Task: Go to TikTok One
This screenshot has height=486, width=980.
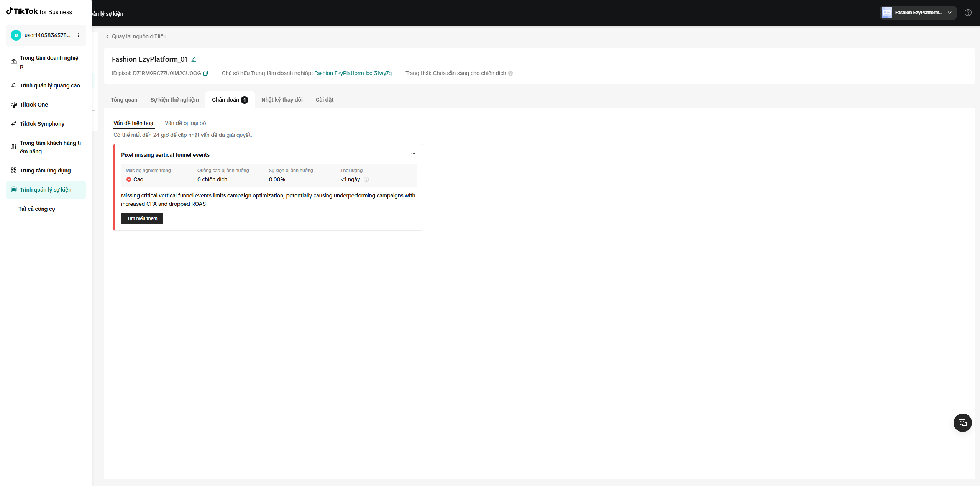Action: (x=46, y=105)
